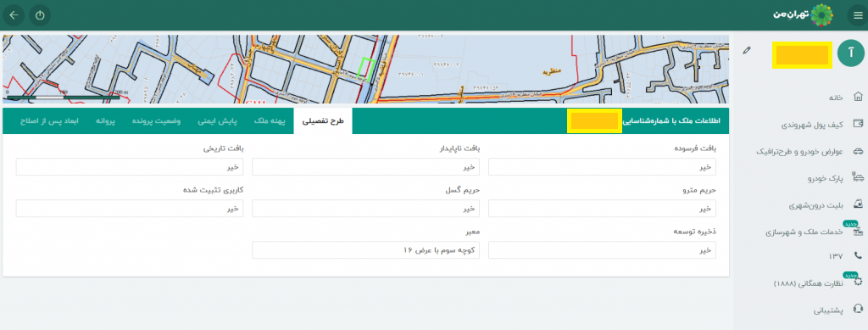868x330 pixels.
Task: Click the car icon for عوارض خودرو
Action: click(858, 151)
